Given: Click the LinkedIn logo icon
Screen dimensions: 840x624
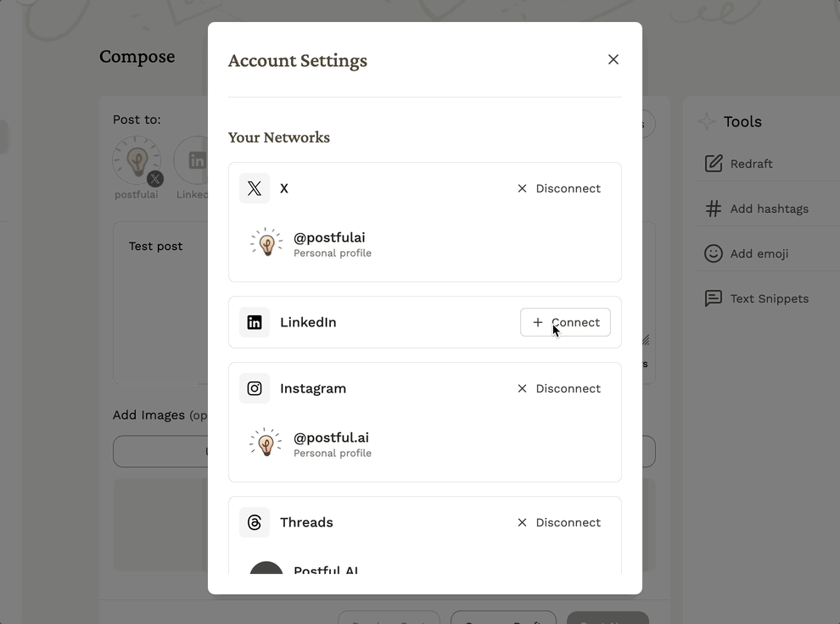Looking at the screenshot, I should coord(255,322).
